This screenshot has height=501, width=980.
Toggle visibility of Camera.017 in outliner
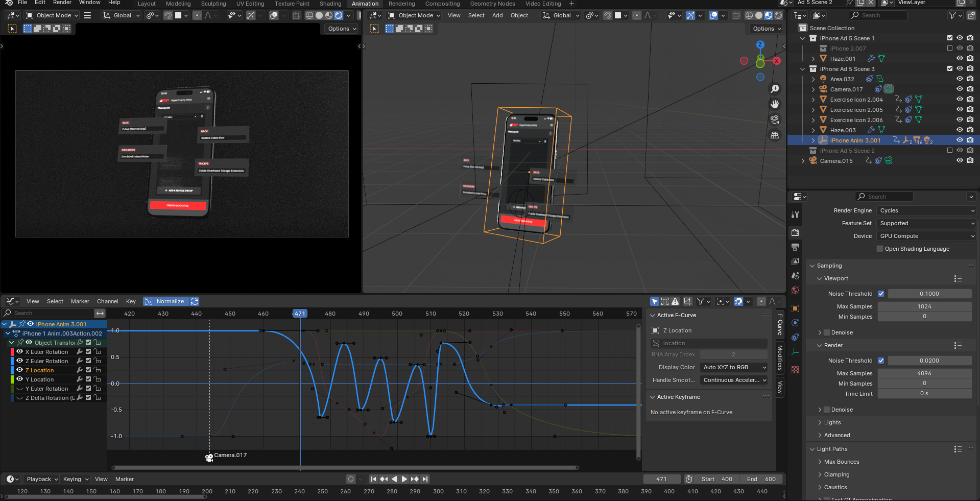(x=960, y=89)
